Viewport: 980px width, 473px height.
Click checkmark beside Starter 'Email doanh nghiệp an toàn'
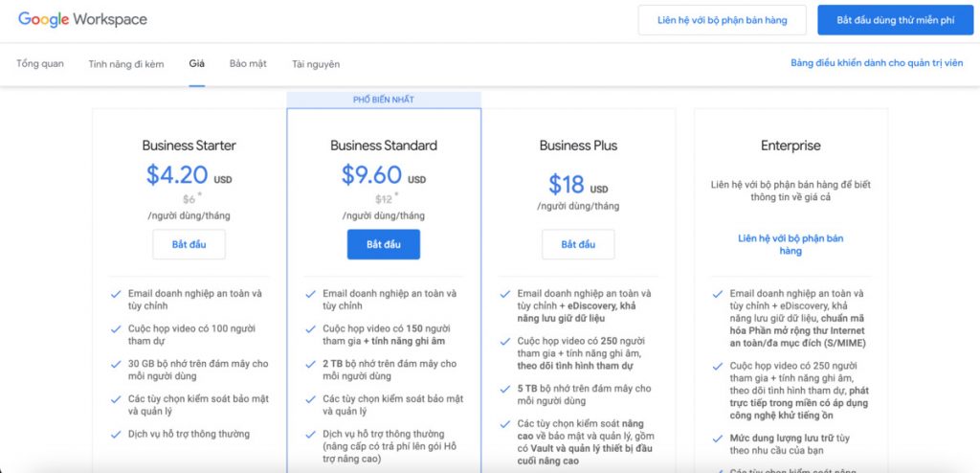116,294
